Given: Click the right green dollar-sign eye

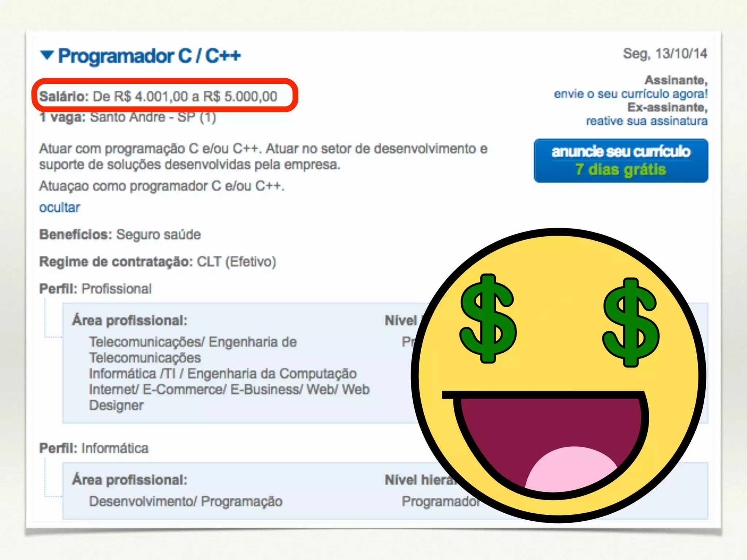Looking at the screenshot, I should (x=631, y=322).
